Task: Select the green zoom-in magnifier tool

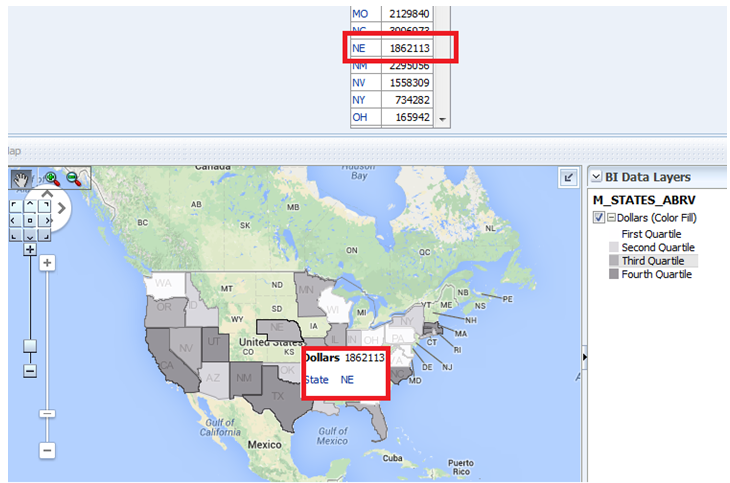Action: [x=52, y=178]
